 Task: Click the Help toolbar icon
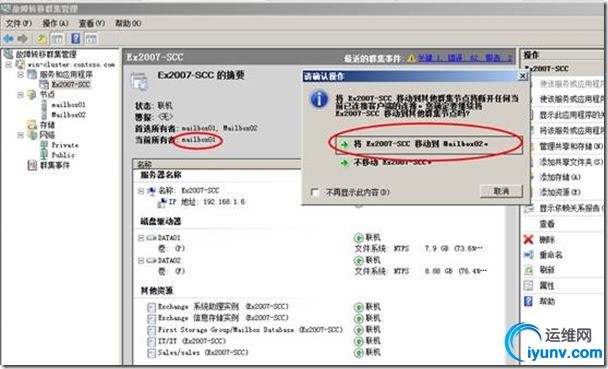point(76,38)
